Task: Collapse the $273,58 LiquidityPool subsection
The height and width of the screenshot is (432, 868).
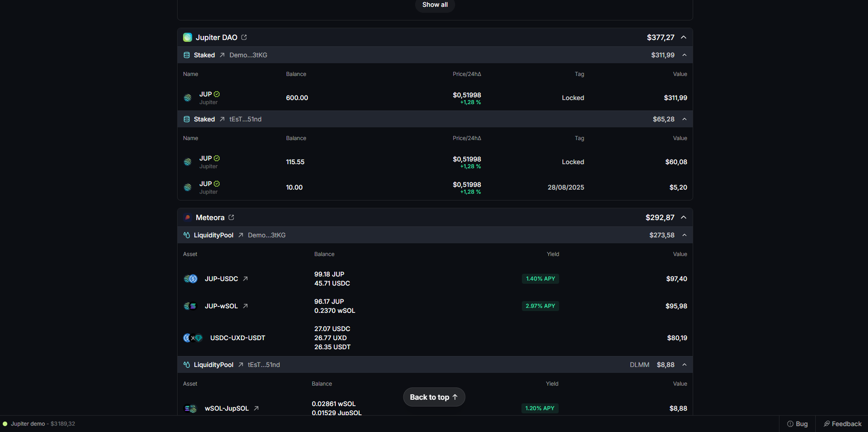Action: (684, 235)
